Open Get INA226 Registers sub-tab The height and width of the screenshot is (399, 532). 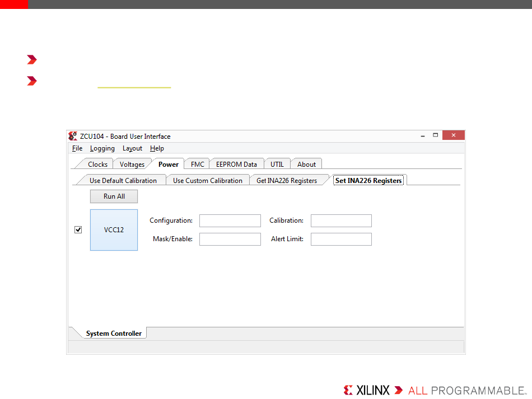tap(287, 180)
